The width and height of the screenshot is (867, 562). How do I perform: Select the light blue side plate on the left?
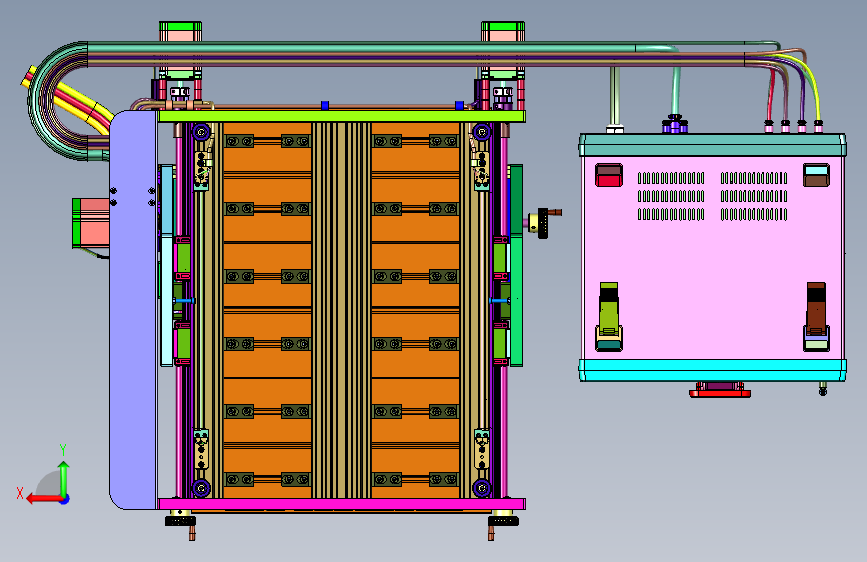tap(166, 266)
